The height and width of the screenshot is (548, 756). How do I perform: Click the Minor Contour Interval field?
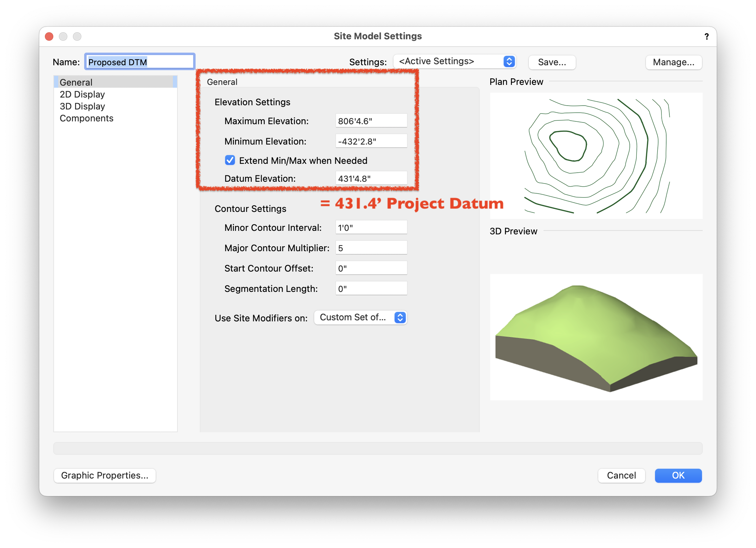point(371,228)
